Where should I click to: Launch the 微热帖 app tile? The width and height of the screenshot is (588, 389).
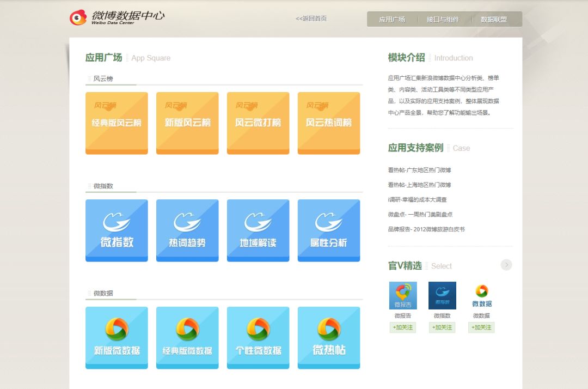click(x=328, y=337)
